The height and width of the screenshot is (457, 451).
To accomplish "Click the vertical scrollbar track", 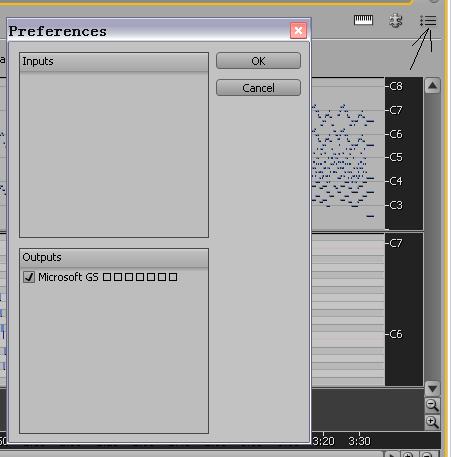I will pos(432,237).
